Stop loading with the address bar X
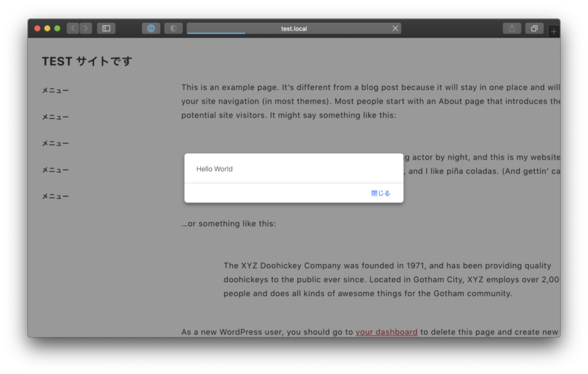Viewport: 588px width, 374px height. coord(395,29)
